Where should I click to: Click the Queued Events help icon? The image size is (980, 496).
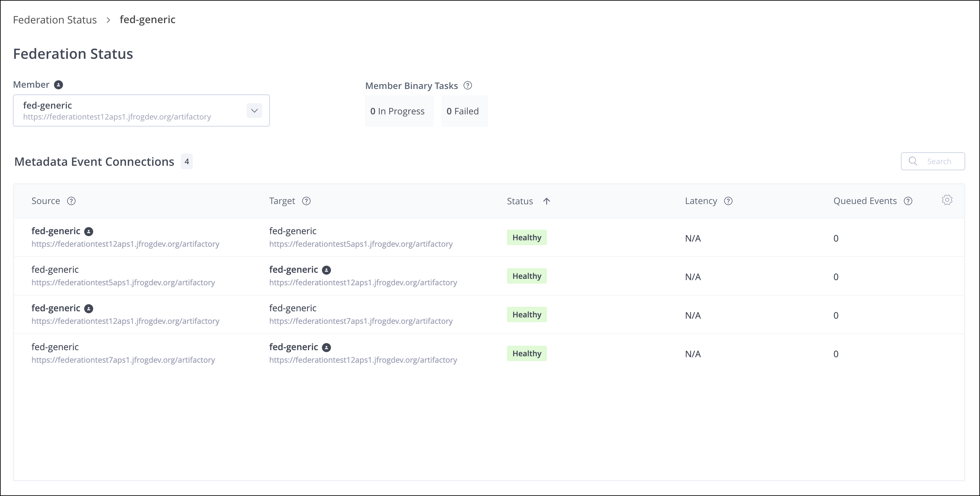[908, 201]
